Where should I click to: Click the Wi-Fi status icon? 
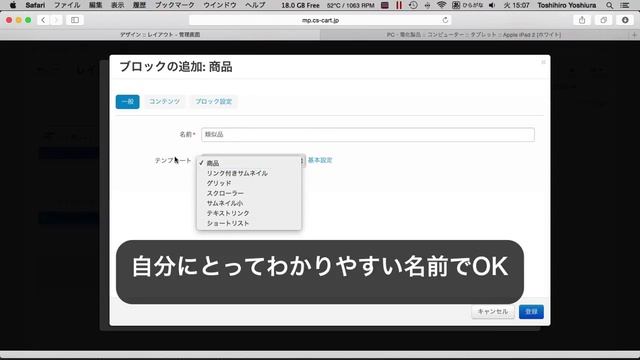[x=441, y=5]
